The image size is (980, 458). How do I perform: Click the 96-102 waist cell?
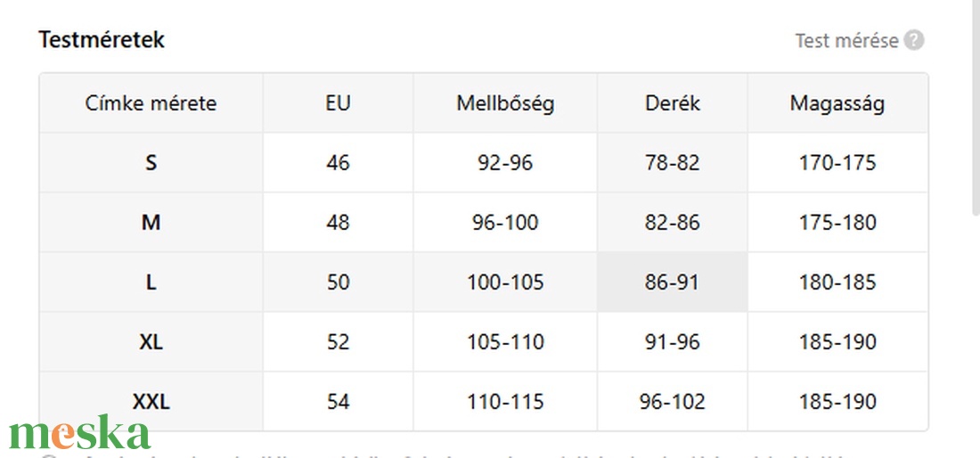(673, 402)
